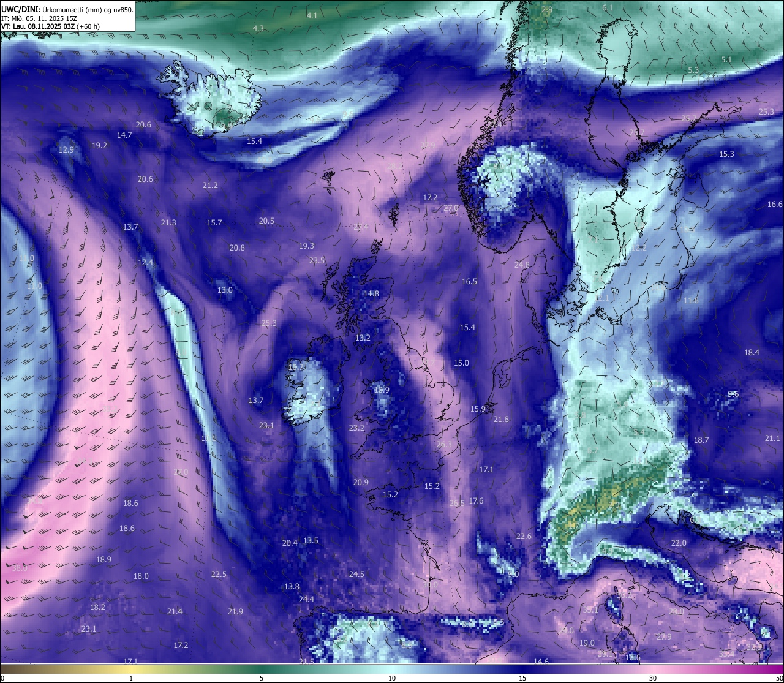Click the map value 21.4
This screenshot has height=683, width=784.
[175, 612]
